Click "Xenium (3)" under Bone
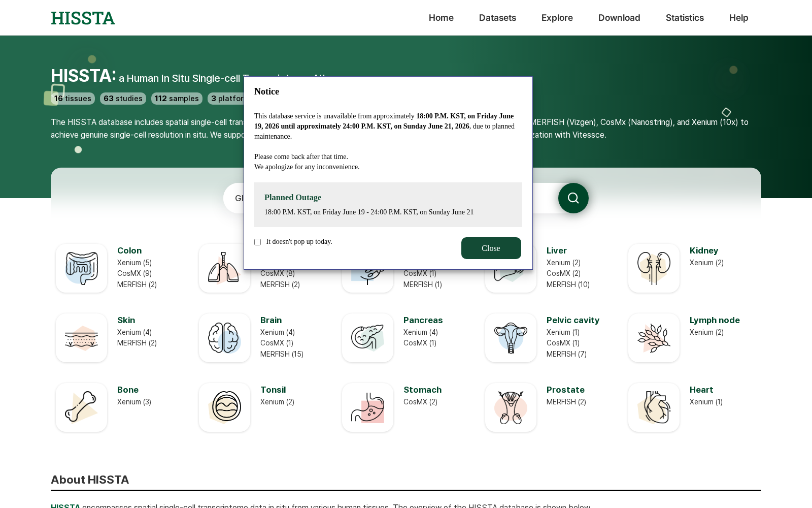 (134, 402)
